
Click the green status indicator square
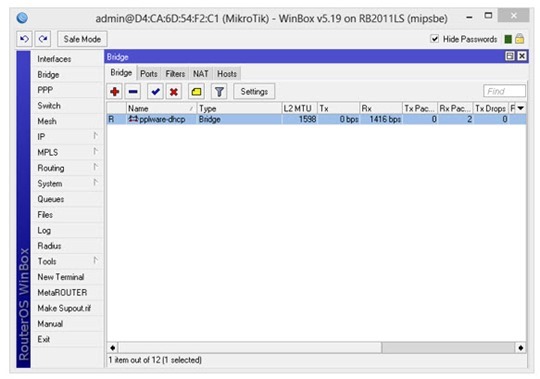coord(508,39)
